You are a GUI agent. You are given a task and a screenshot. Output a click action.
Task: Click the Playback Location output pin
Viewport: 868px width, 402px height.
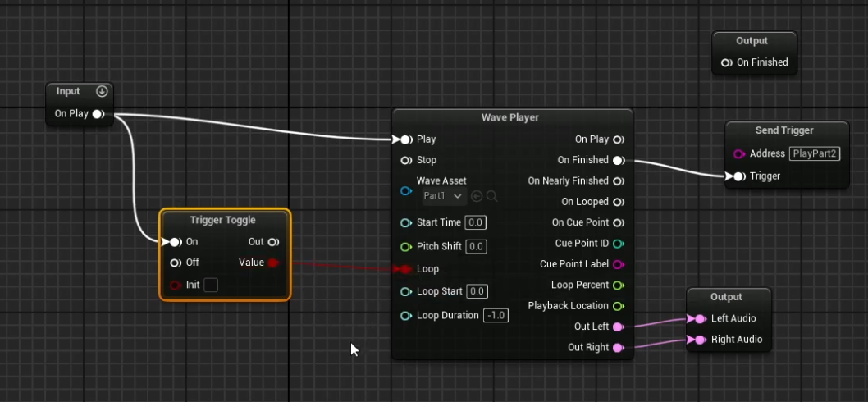click(x=619, y=306)
